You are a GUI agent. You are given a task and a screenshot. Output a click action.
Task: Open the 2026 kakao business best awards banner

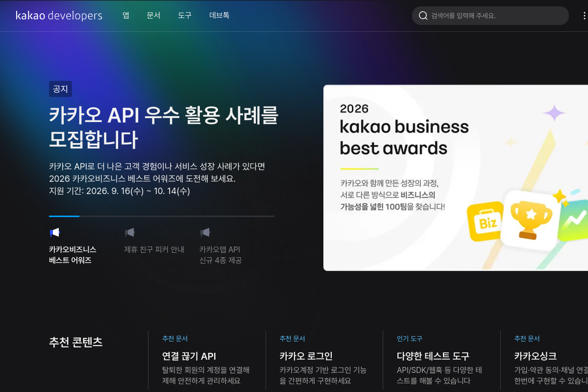(456, 178)
